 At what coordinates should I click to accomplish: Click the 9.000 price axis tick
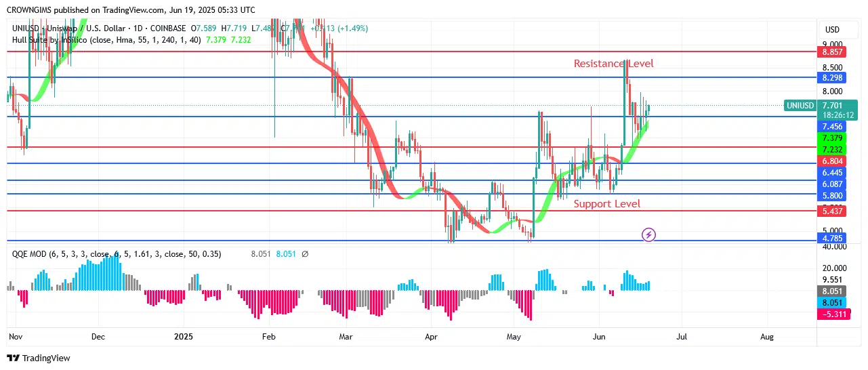point(832,44)
